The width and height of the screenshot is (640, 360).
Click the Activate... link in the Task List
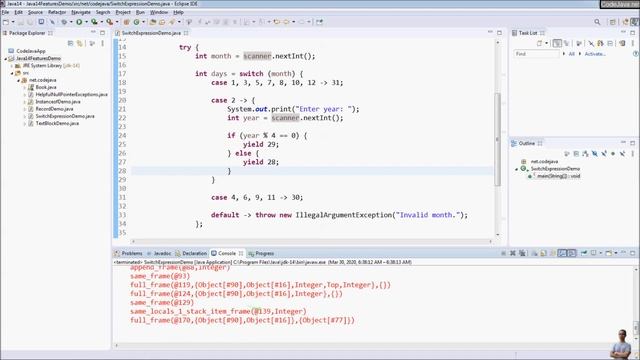click(595, 54)
